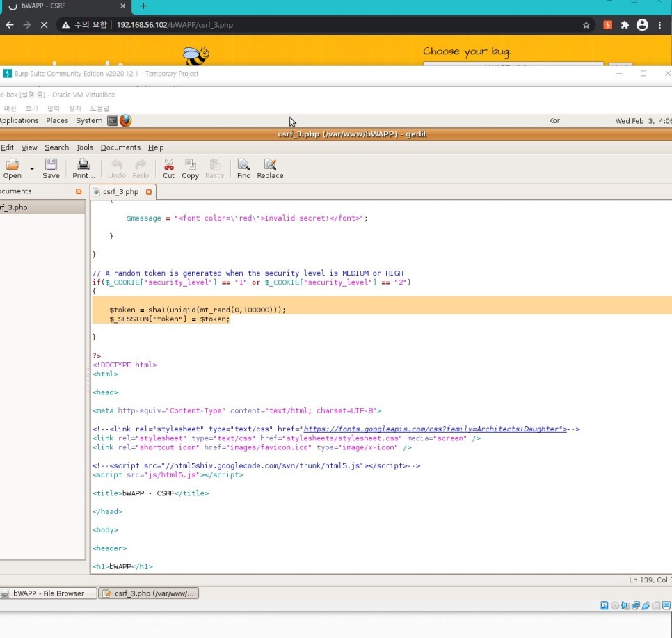
Task: Open the gedit Tools menu
Action: point(84,147)
